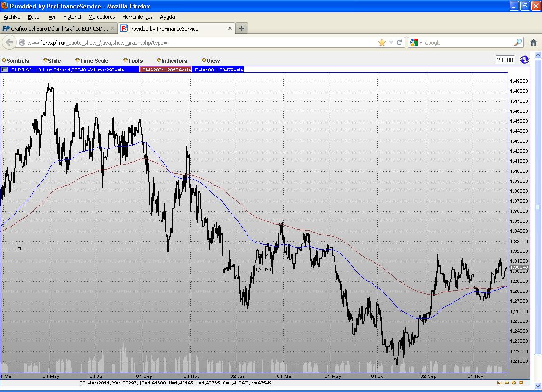Open the Symbols dropdown menu
542x392 pixels.
(x=16, y=61)
